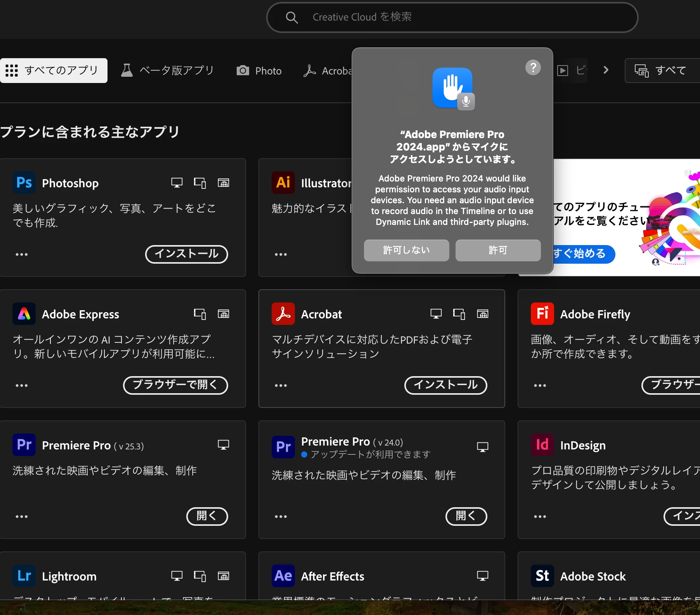Click the Adobe Firefly ブラウザー button
The image size is (700, 615).
pyautogui.click(x=671, y=385)
